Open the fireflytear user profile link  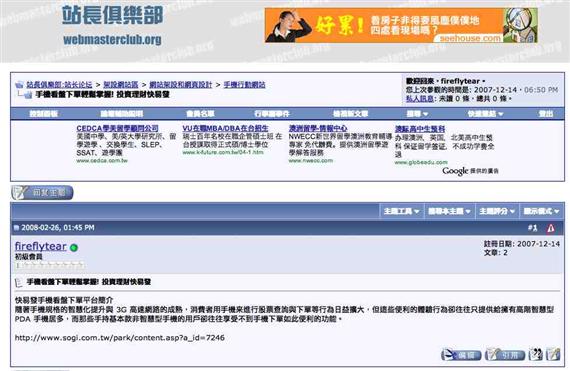pos(41,246)
